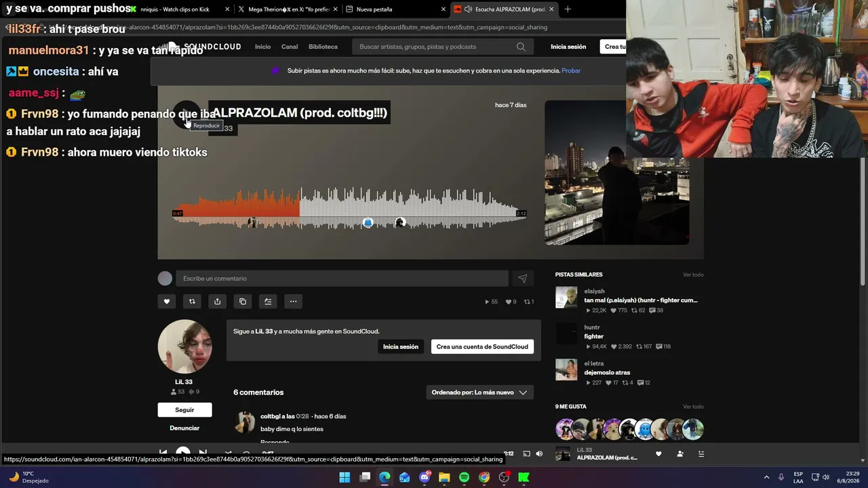Image resolution: width=868 pixels, height=488 pixels.
Task: Select the 'Escucha ALPRAZOLAM' SoundCloud tab
Action: (504, 9)
